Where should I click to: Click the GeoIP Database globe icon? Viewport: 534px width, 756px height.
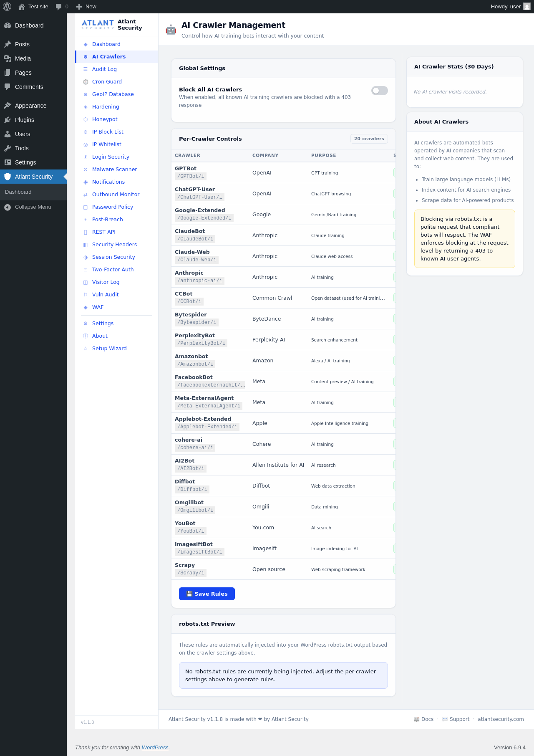pyautogui.click(x=86, y=94)
